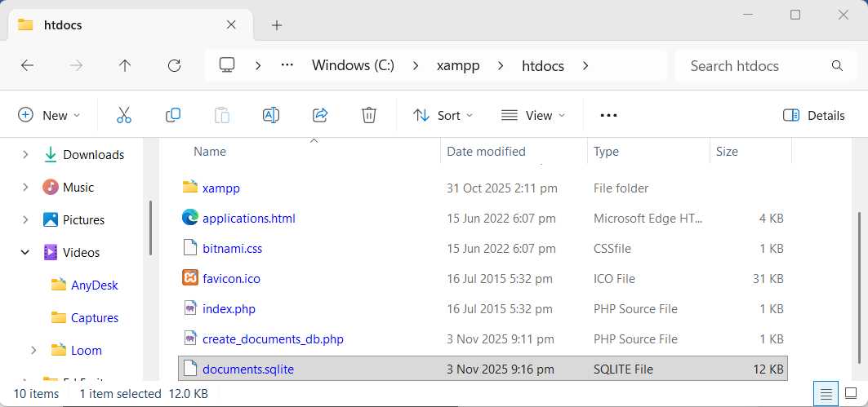Open the View dropdown menu
The width and height of the screenshot is (868, 407).
point(532,115)
